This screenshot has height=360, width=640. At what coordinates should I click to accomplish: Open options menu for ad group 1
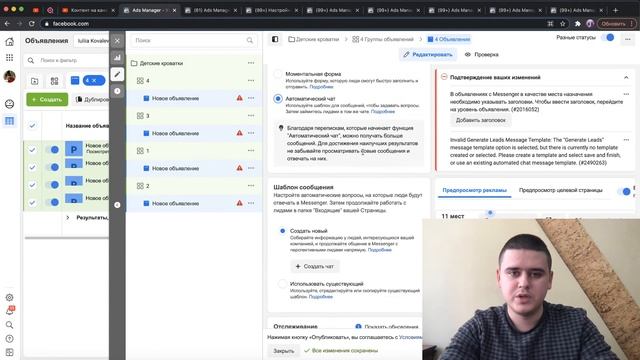251,151
